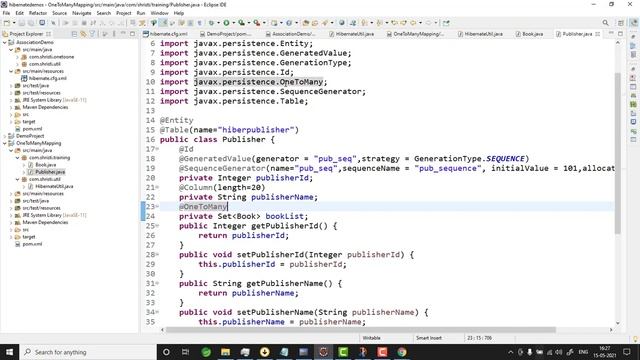Select Maven Dependencies under AssociationDemo
Viewport: 640px width, 360px height.
pos(45,107)
